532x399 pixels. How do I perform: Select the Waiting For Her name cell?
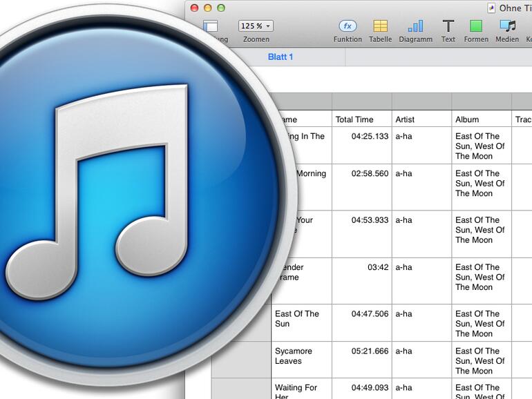(302, 389)
